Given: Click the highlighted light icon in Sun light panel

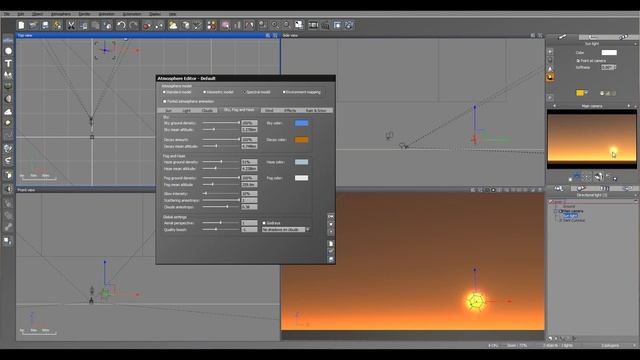Looking at the screenshot, I should (550, 77).
